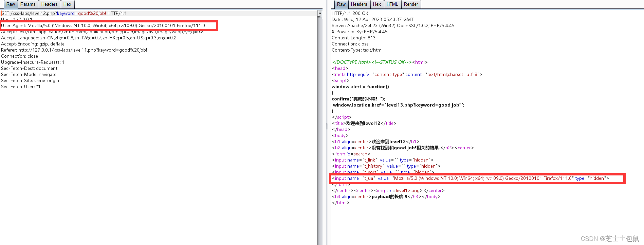Click response Connection: close line

point(350,44)
